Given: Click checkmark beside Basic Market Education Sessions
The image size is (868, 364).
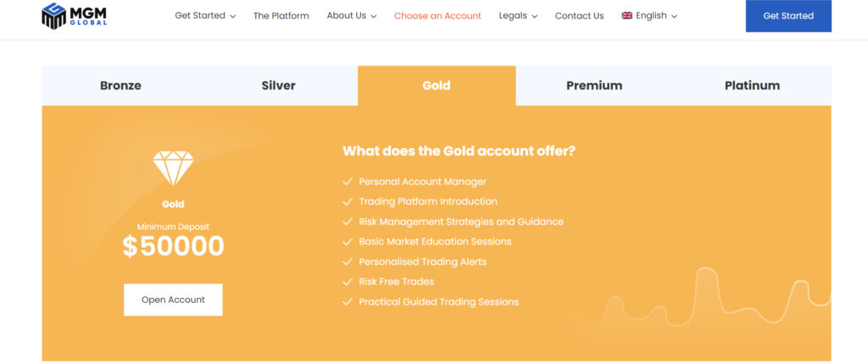Looking at the screenshot, I should click(x=347, y=242).
